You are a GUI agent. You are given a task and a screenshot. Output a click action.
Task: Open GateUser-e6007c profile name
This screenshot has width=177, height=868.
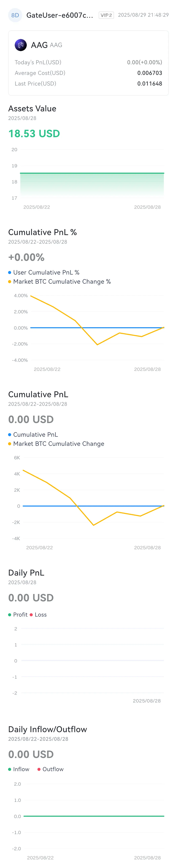pos(60,15)
